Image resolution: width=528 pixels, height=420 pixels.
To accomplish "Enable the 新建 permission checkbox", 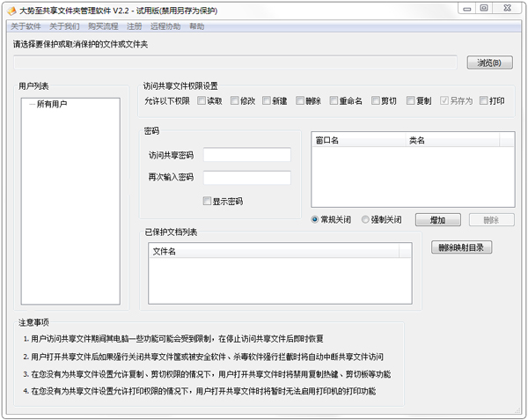I will (x=267, y=100).
